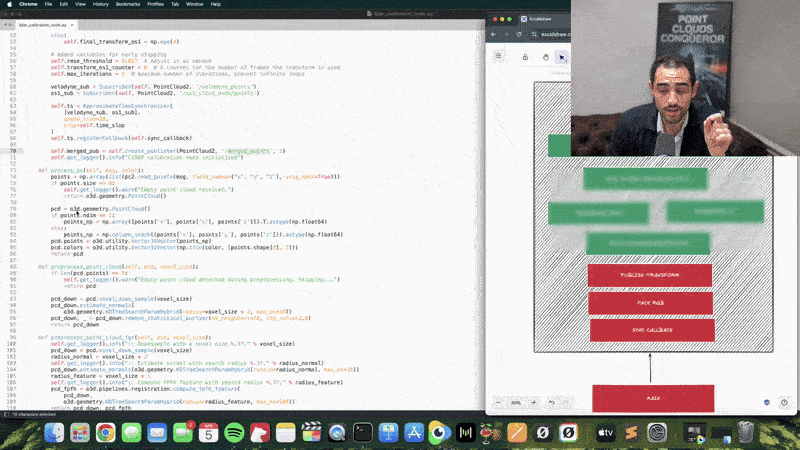Open the Excalidraw hamburger main menu
This screenshot has width=800, height=450.
pyautogui.click(x=498, y=56)
